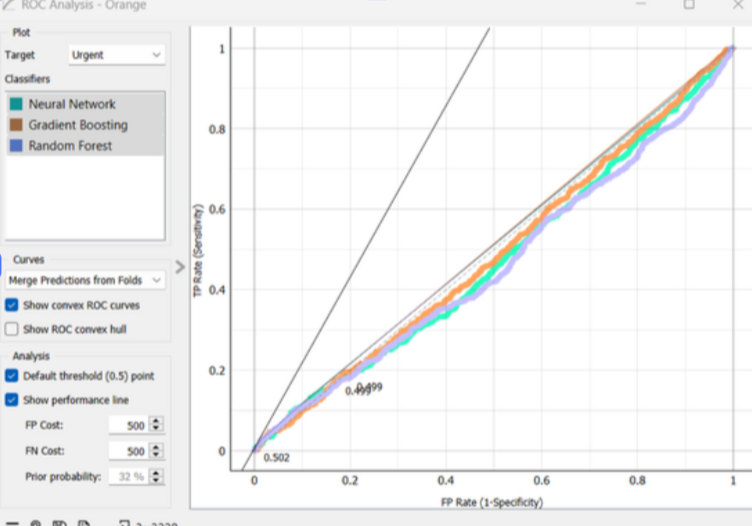Uncheck Show convex ROC curves
The width and height of the screenshot is (752, 526).
click(12, 305)
